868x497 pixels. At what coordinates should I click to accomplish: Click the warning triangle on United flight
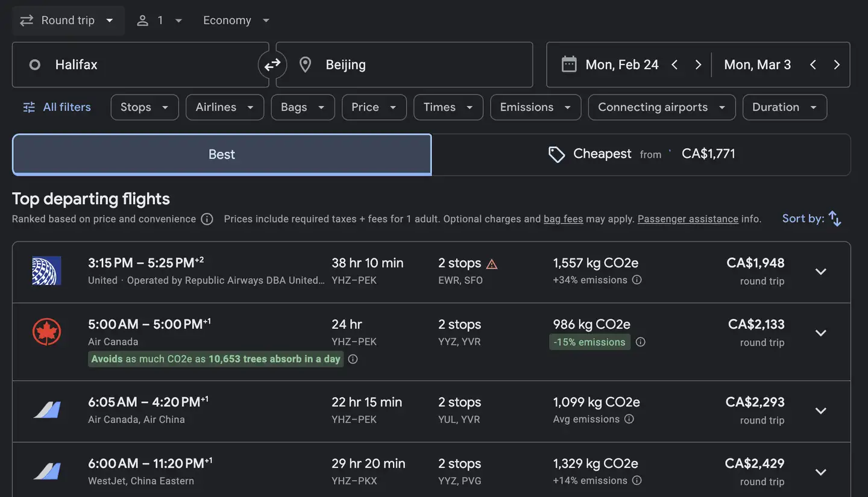point(492,264)
